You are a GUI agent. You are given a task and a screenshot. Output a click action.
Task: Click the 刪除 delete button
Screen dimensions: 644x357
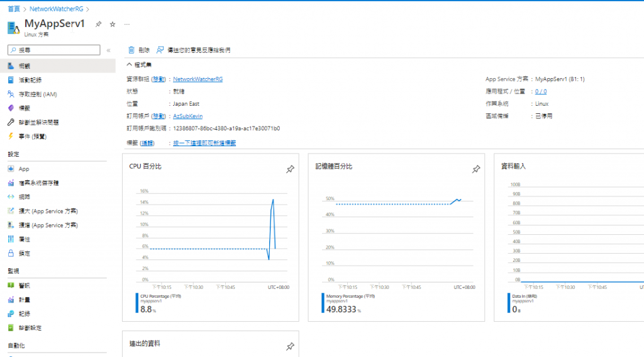[x=139, y=50]
